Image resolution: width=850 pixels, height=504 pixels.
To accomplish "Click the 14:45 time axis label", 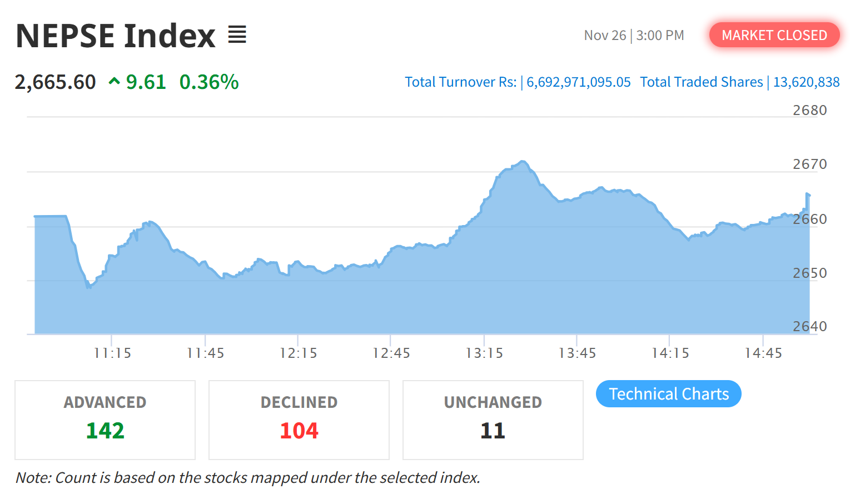I will pyautogui.click(x=763, y=353).
